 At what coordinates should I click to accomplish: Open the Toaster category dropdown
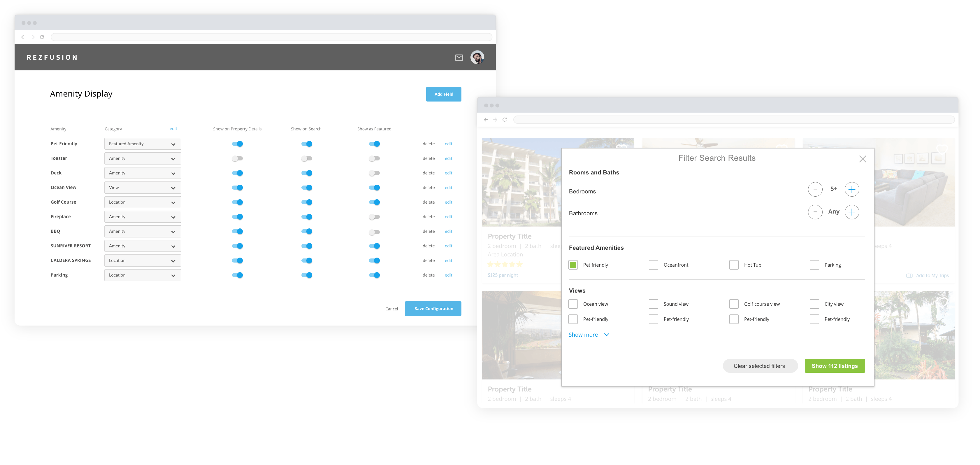[x=143, y=158]
